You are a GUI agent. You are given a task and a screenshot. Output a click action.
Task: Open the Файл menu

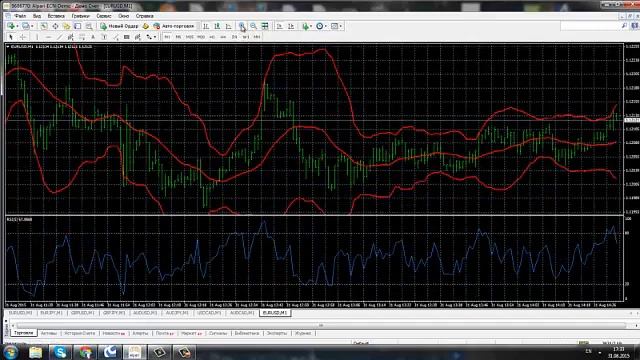pyautogui.click(x=20, y=16)
